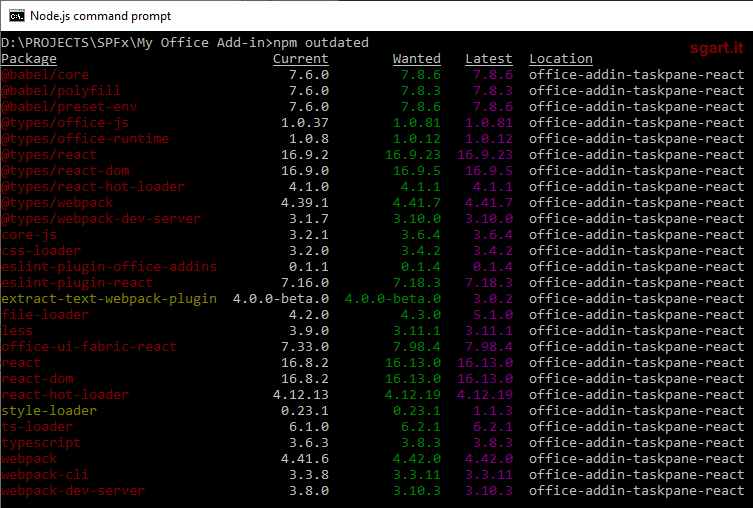Click the webpack-cli package name
Image resolution: width=753 pixels, height=508 pixels.
point(45,475)
